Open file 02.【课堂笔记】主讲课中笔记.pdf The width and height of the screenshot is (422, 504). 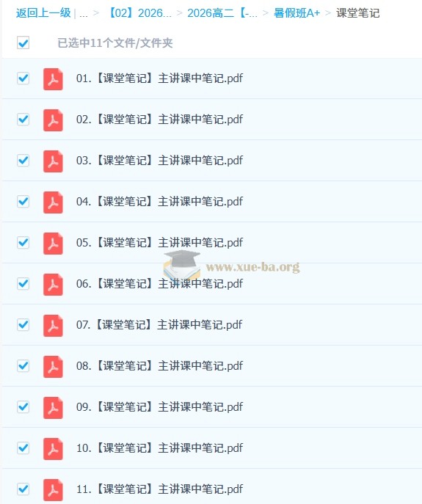[x=159, y=120]
